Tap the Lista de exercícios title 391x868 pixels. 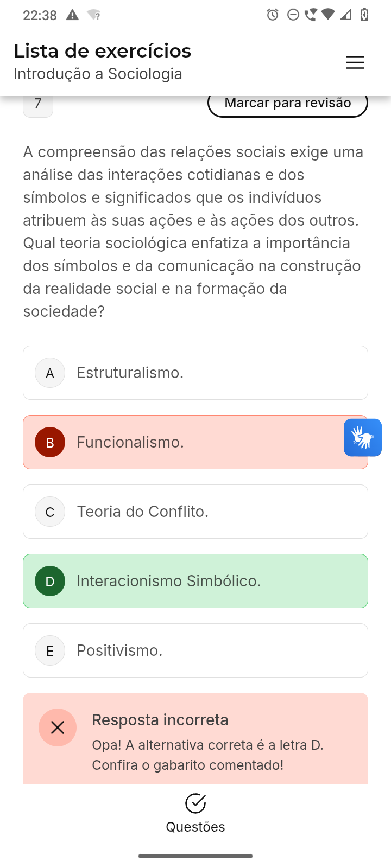[103, 51]
